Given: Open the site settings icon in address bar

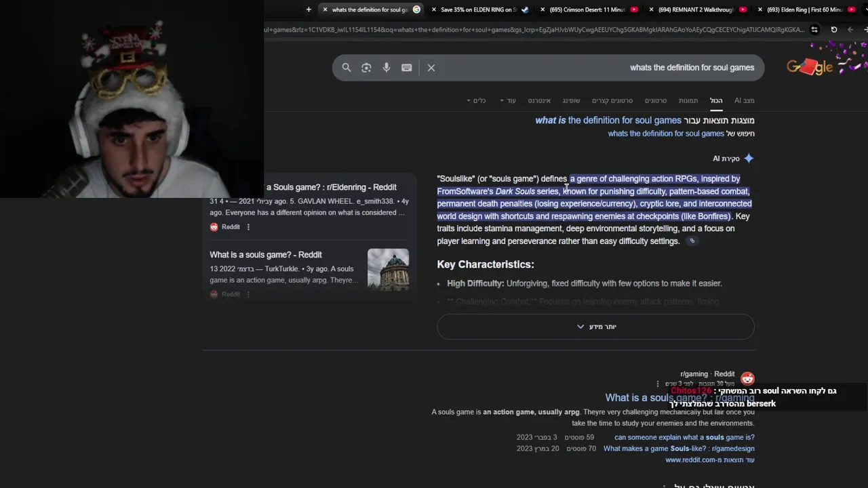Looking at the screenshot, I should (814, 30).
